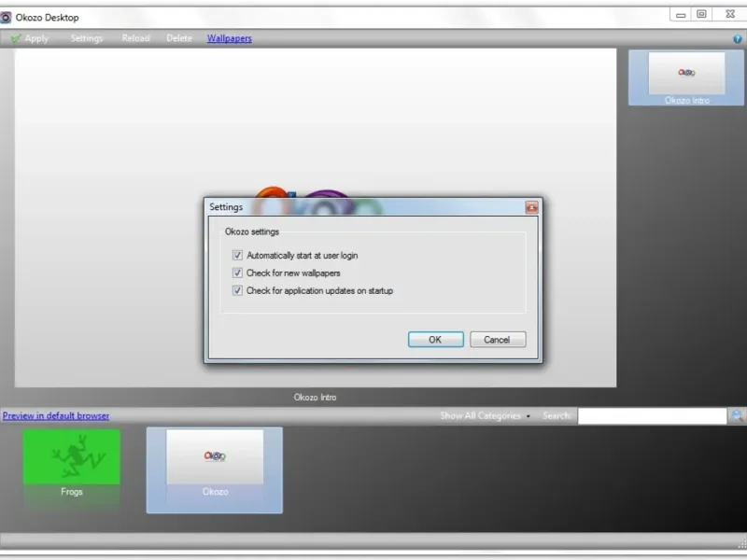The width and height of the screenshot is (747, 560).
Task: Open the Wallpapers link
Action: (229, 38)
